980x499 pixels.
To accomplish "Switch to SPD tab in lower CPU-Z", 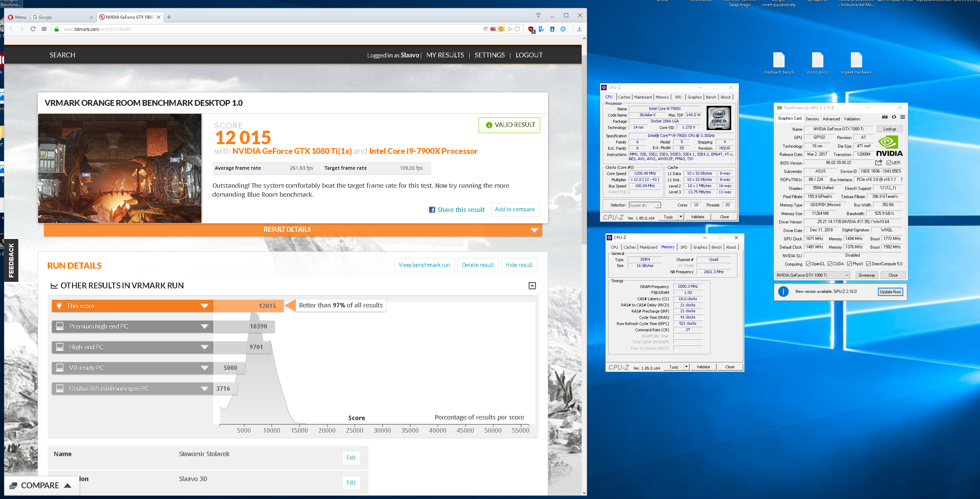I will click(684, 247).
